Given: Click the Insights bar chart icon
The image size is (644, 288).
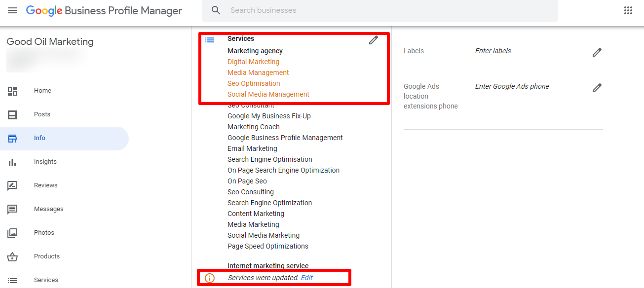Looking at the screenshot, I should (x=12, y=162).
